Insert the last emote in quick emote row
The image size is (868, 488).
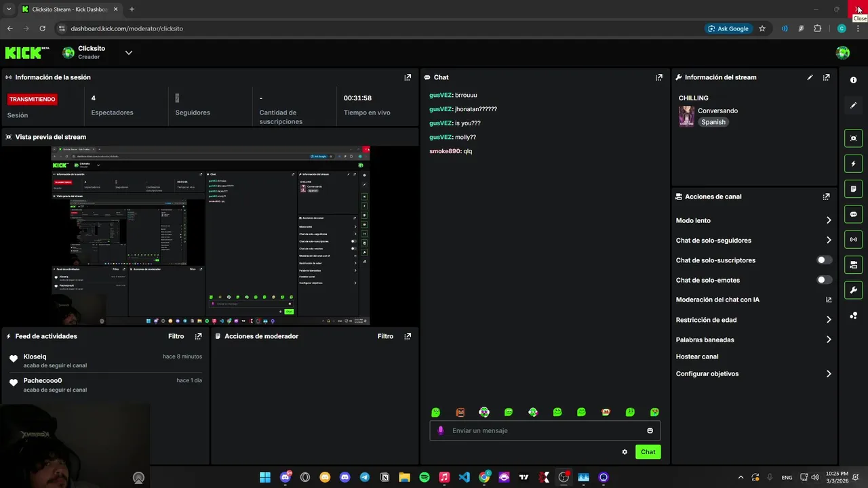(x=654, y=412)
